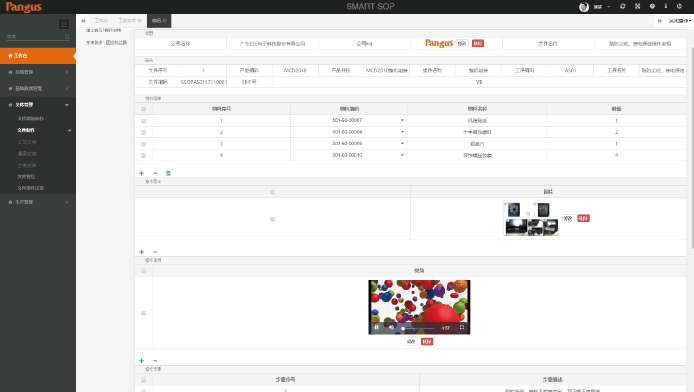Select the orange highlighted sidebar home item
Image resolution: width=694 pixels, height=392 pixels.
(38, 56)
